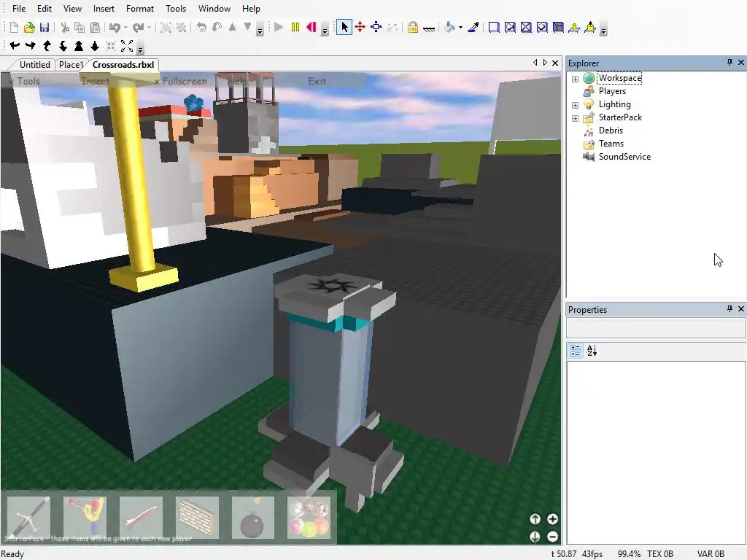Paste from the clipboard icon
Image resolution: width=747 pixels, height=560 pixels.
pos(96,28)
